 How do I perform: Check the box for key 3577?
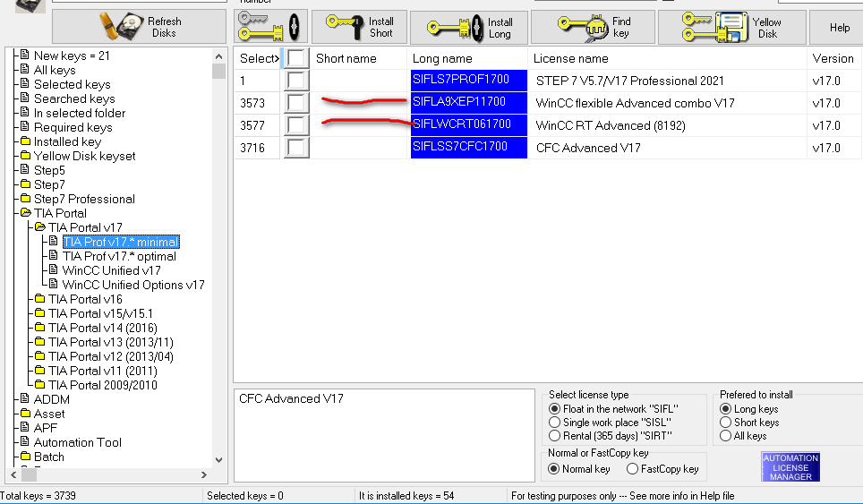tap(296, 125)
